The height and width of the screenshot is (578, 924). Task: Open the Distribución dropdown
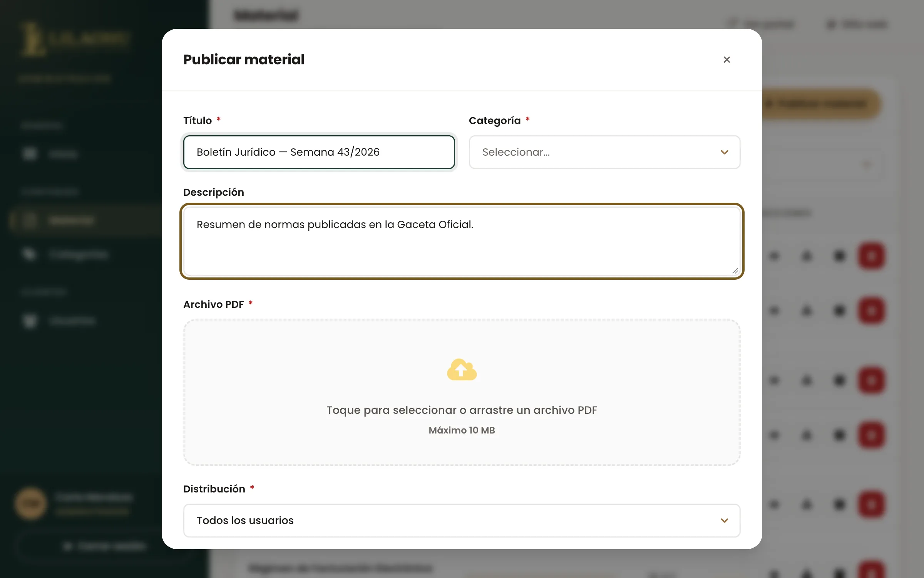(x=462, y=521)
